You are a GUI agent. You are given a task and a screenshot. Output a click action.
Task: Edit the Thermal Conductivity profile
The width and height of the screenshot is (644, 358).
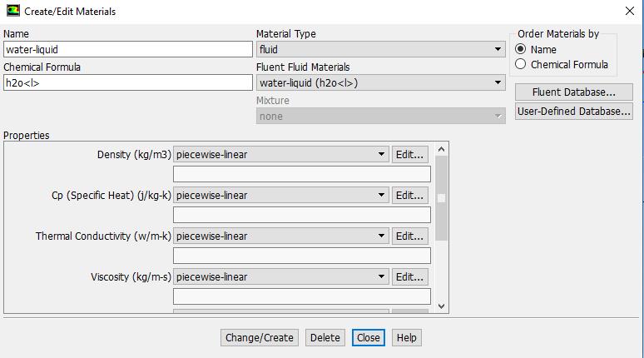[x=409, y=236]
